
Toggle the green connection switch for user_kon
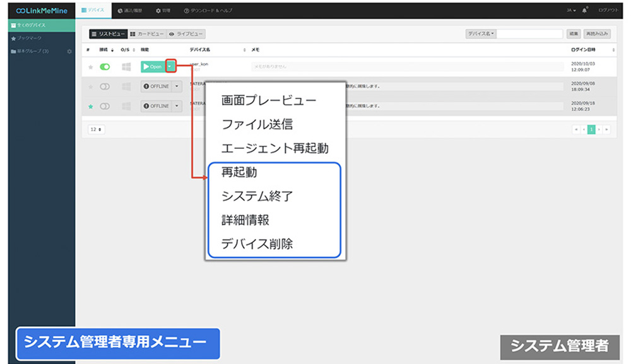pos(105,67)
